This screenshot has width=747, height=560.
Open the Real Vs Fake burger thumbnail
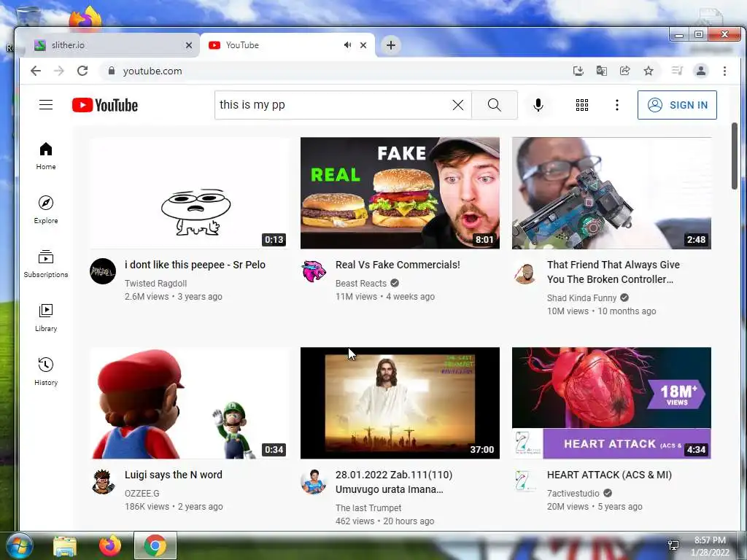pos(400,192)
